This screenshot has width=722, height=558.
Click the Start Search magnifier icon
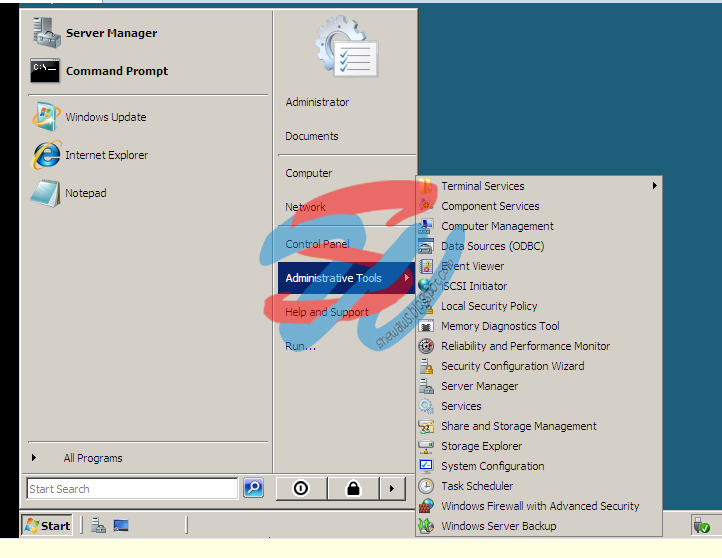point(253,488)
